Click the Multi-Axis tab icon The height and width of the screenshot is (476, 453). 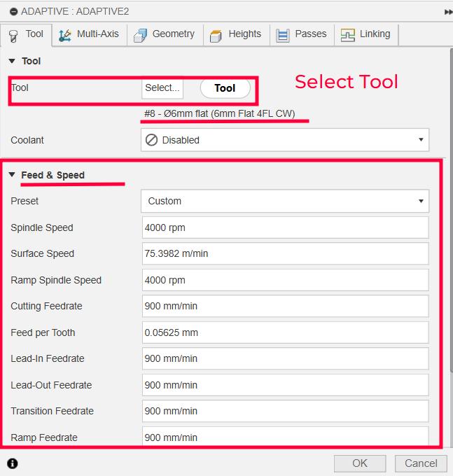point(64,35)
